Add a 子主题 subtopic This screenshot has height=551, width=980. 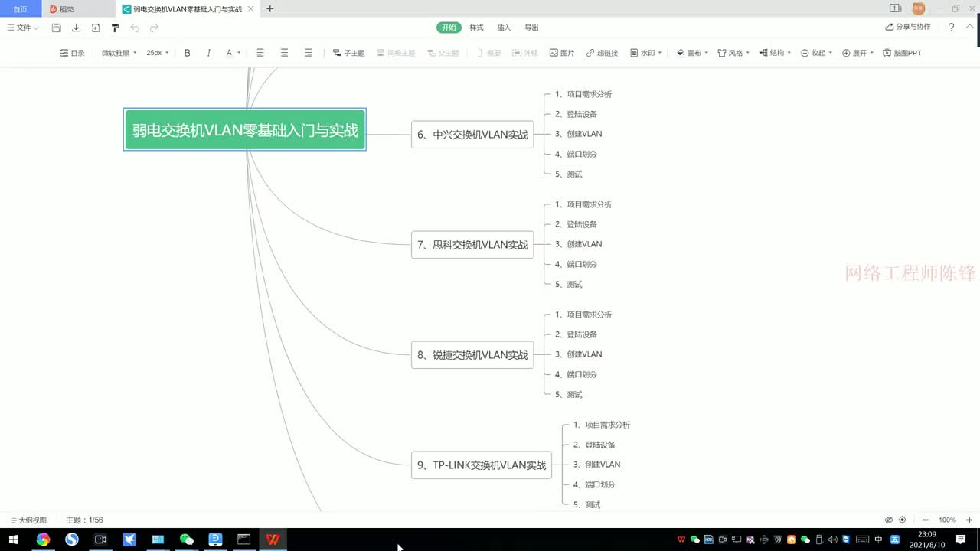point(348,53)
